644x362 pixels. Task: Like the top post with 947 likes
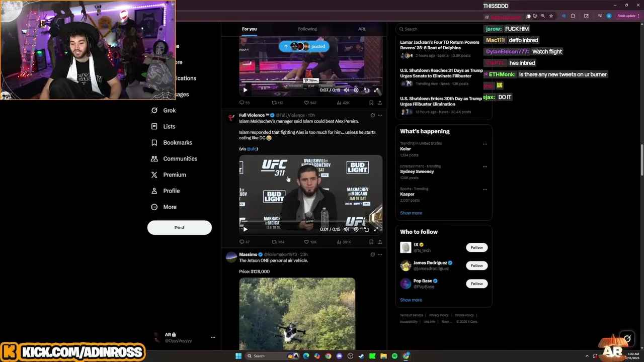pos(310,103)
